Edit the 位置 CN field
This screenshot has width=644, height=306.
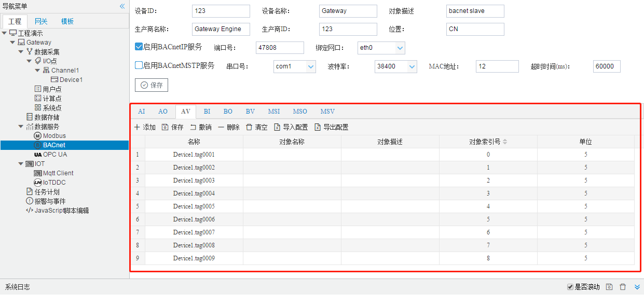475,29
